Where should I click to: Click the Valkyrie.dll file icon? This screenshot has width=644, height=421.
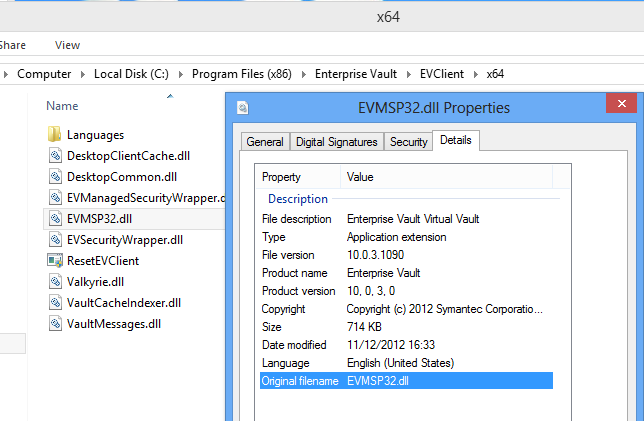[x=55, y=281]
